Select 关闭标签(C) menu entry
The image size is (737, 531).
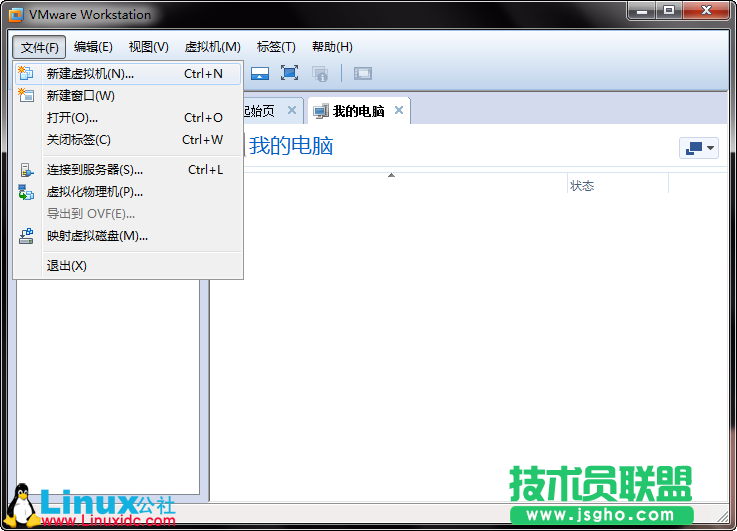tap(79, 139)
